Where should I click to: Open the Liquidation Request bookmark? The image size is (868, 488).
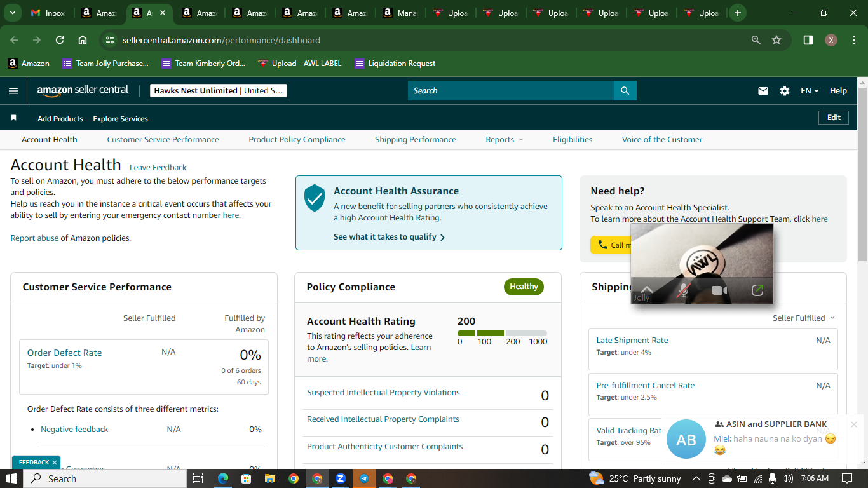[395, 64]
